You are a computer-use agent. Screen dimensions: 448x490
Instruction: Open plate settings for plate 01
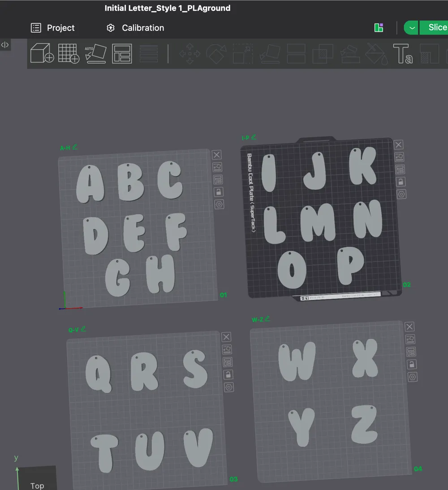(x=219, y=205)
